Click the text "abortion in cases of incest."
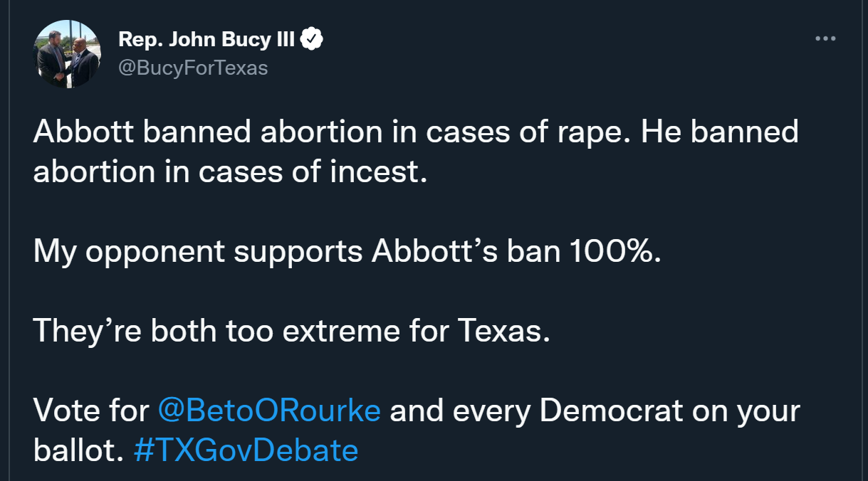 coord(230,172)
